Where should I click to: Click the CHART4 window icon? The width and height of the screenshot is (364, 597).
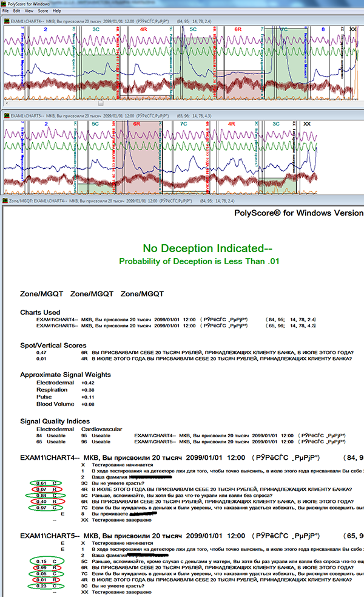coord(7,21)
